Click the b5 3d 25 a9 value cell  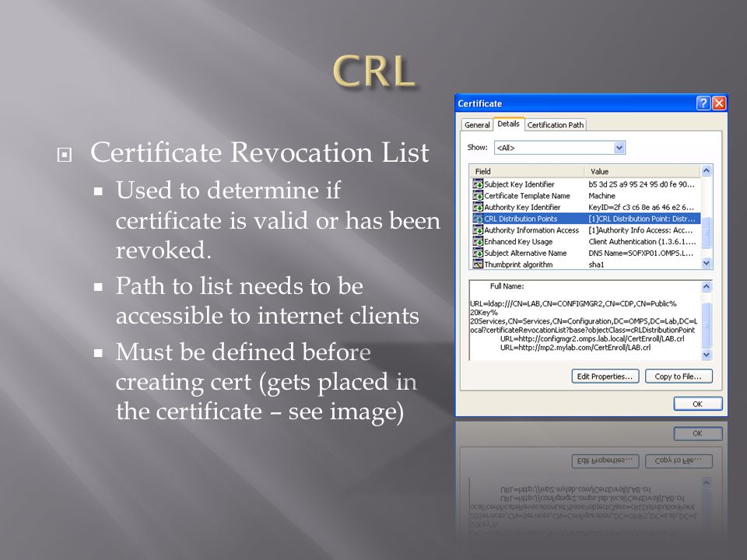click(642, 184)
